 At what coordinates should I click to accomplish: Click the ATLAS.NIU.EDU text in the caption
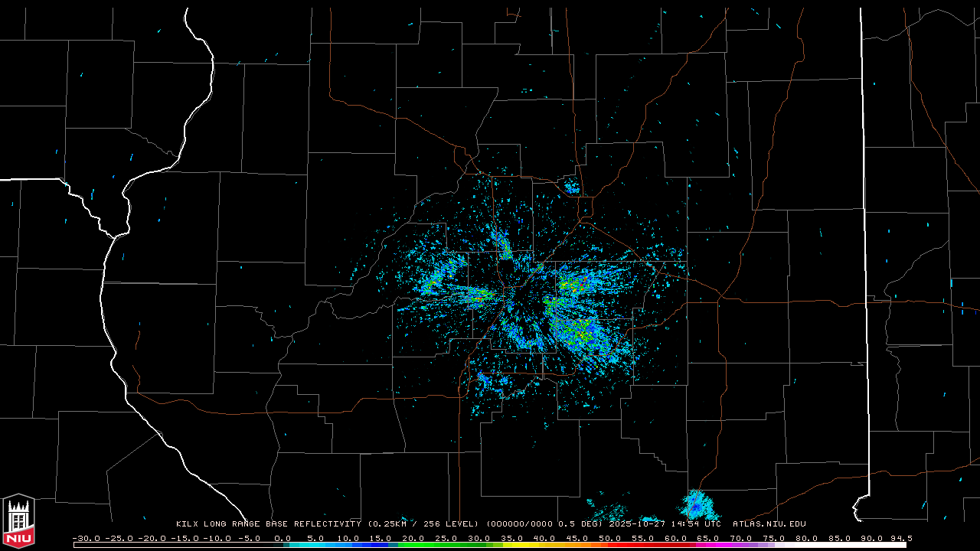(769, 524)
